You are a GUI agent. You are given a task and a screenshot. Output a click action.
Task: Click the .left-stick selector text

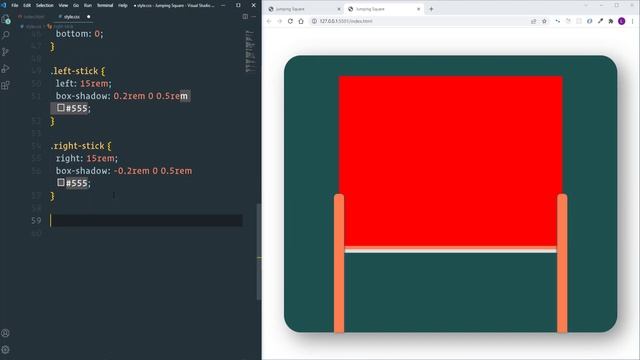click(x=75, y=71)
